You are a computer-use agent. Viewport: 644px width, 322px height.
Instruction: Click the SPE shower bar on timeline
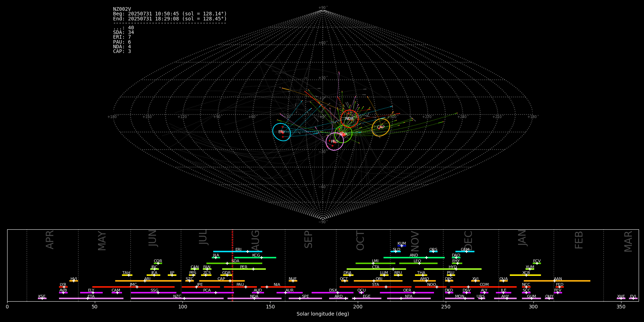click(x=305, y=298)
